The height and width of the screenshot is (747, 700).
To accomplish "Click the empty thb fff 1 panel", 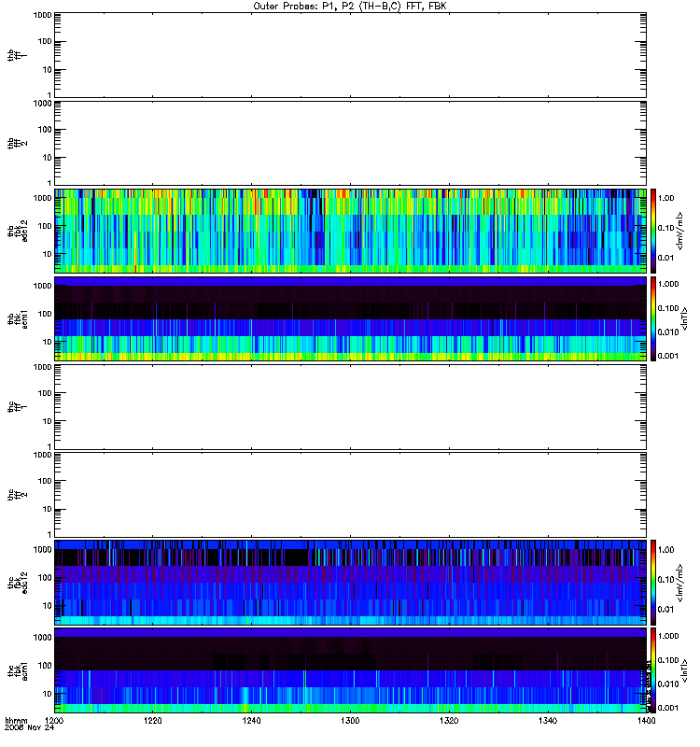I will (350, 55).
